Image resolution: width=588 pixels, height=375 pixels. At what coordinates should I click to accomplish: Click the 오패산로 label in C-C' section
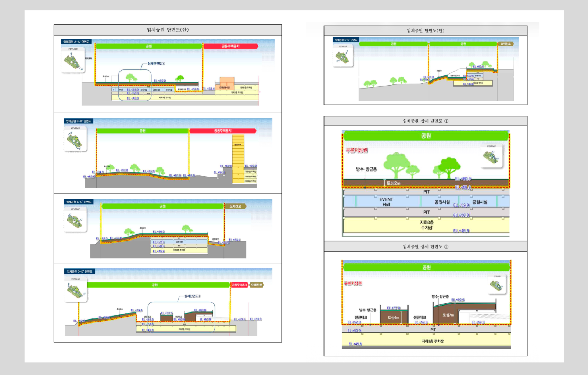coord(235,206)
